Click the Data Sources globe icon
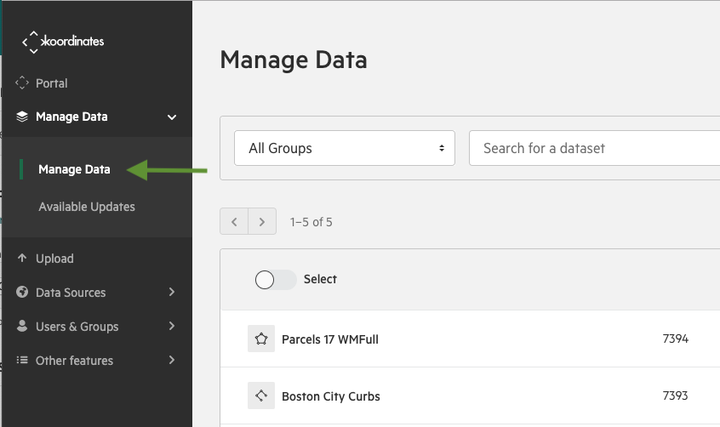 (22, 292)
